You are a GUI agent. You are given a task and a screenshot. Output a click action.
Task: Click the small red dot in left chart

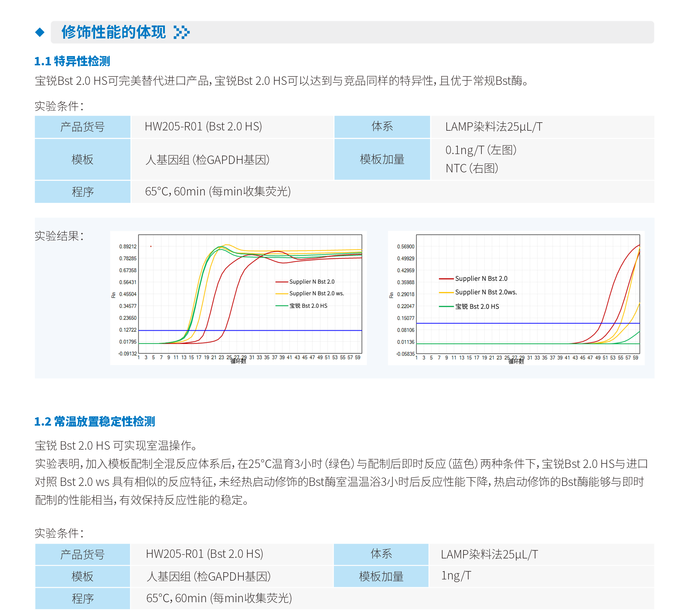[x=150, y=246]
